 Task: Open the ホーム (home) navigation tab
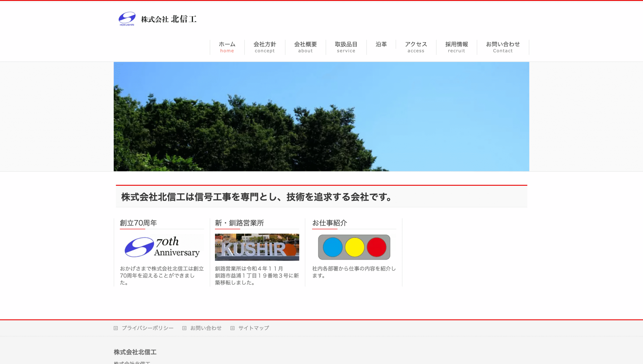(227, 47)
